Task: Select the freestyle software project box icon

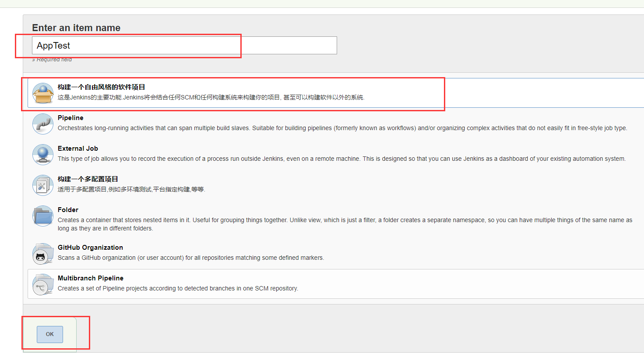Action: 43,93
